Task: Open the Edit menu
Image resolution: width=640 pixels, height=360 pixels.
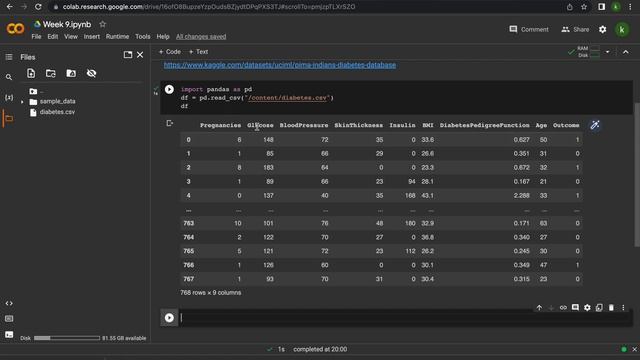Action: [53, 37]
